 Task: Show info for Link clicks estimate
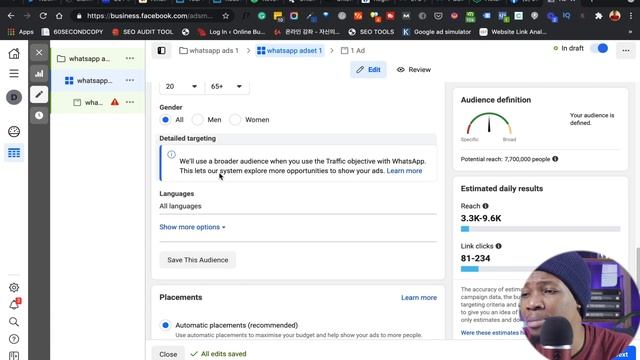pos(498,246)
